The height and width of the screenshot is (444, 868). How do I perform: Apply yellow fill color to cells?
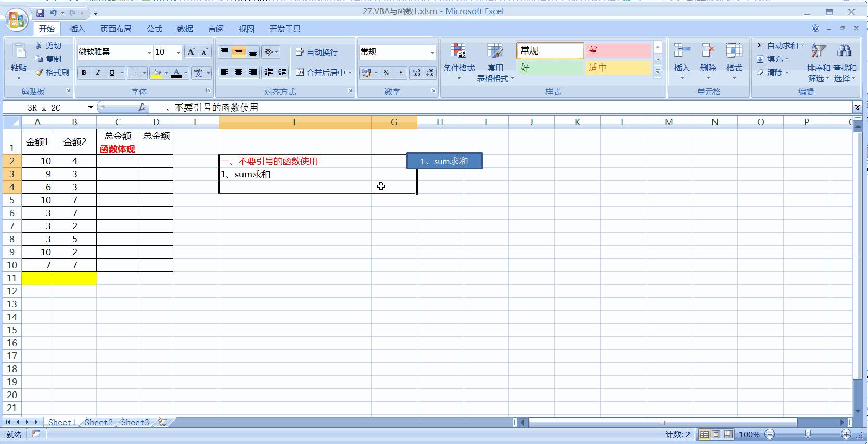pos(157,73)
